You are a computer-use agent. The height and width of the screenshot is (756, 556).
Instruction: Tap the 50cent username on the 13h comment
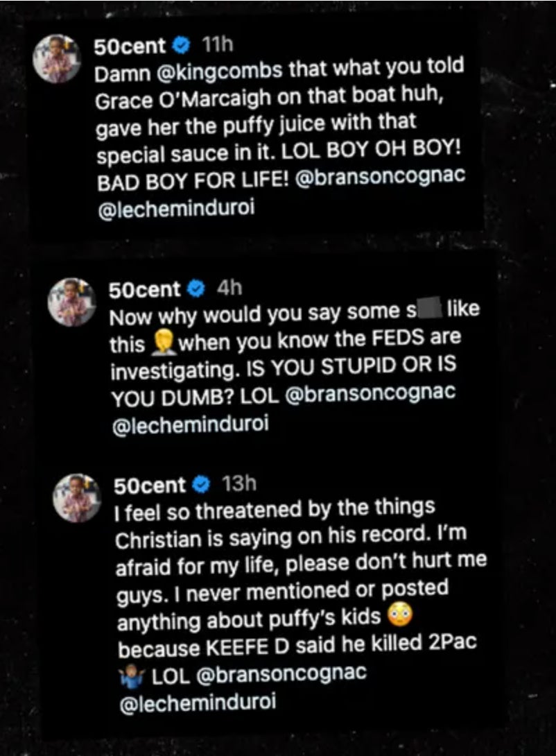150,485
